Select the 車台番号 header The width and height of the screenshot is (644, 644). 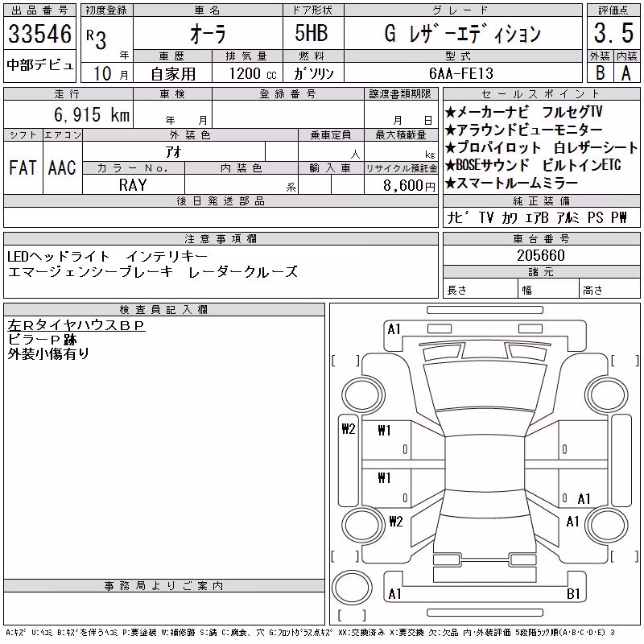point(541,238)
